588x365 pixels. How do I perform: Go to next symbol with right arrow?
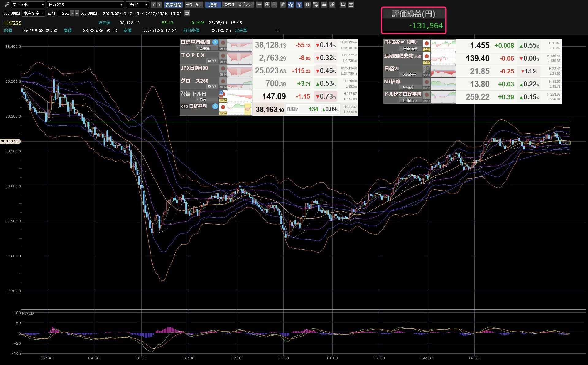click(159, 5)
